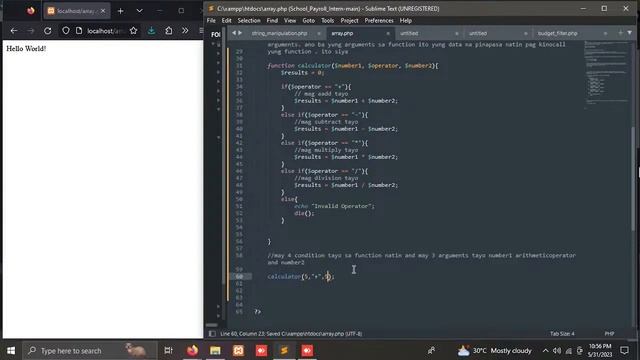Close the string_manipulation.php tab
This screenshot has height=360, width=640.
coord(318,33)
